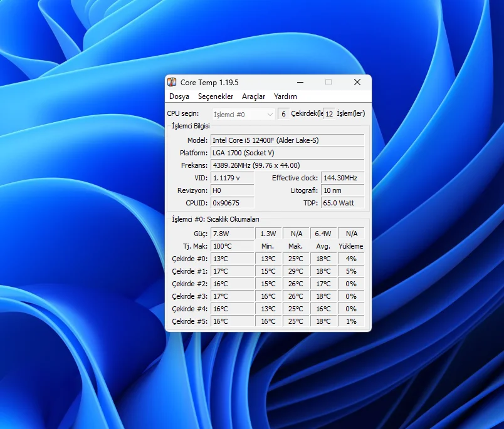Click the Mak. column header
The height and width of the screenshot is (429, 504).
point(295,246)
